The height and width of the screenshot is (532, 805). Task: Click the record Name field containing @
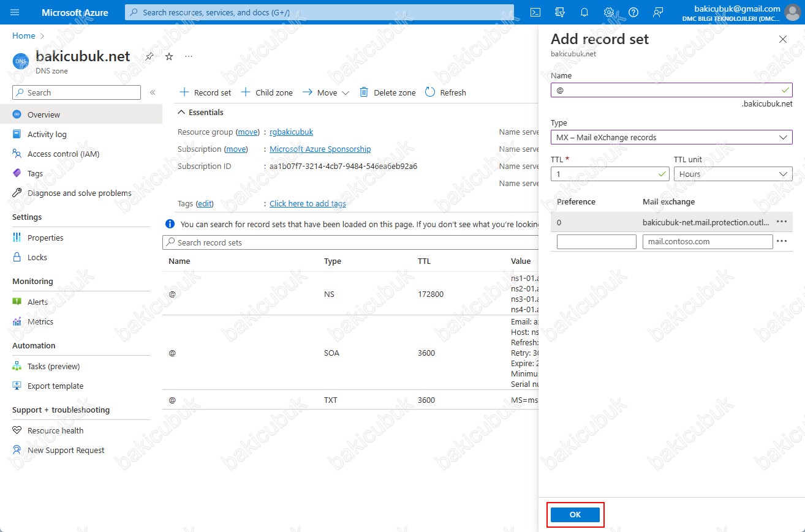click(x=671, y=90)
